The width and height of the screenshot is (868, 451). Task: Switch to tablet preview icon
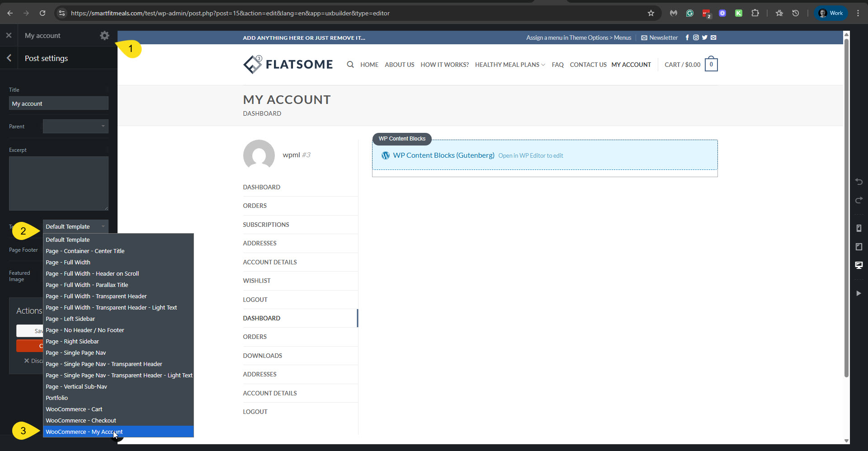coord(859,247)
